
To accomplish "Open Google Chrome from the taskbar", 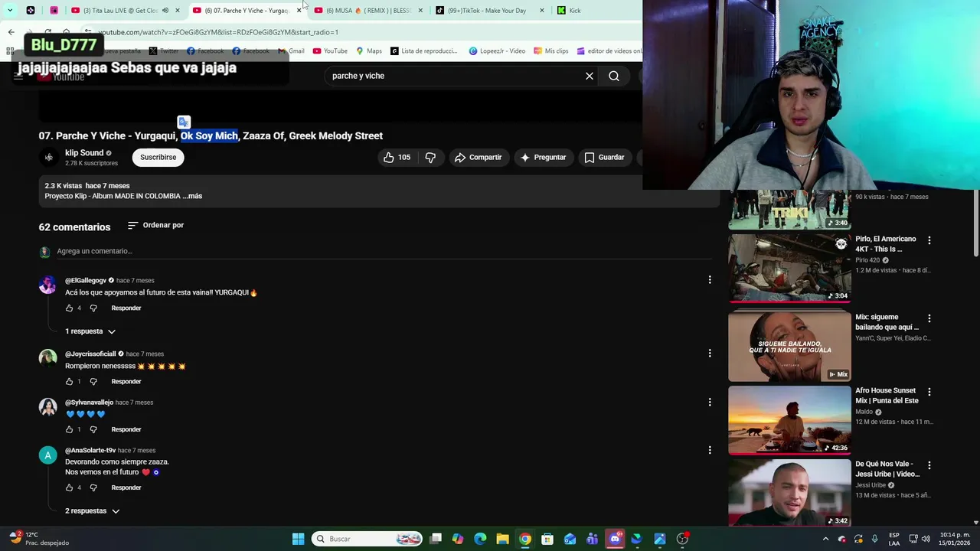I will point(525,539).
